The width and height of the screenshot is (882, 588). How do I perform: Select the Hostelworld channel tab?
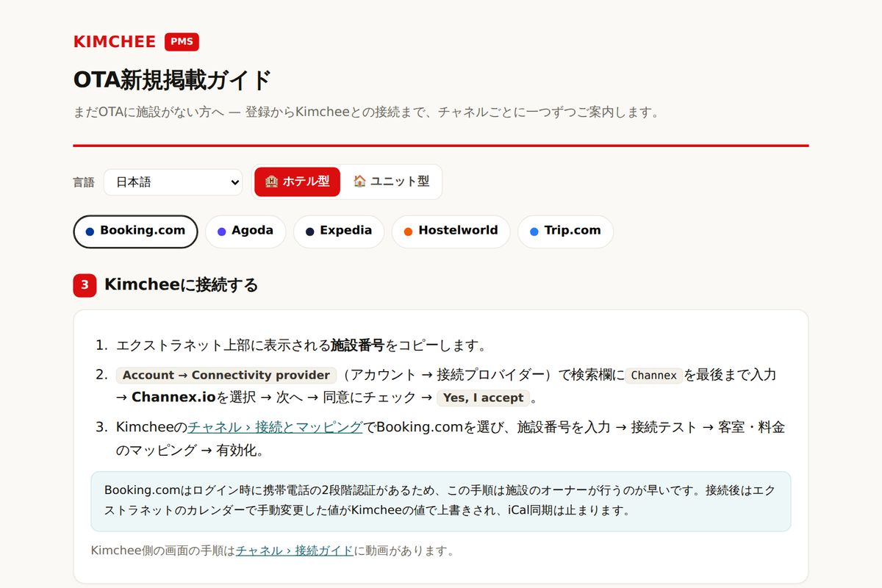pos(451,232)
